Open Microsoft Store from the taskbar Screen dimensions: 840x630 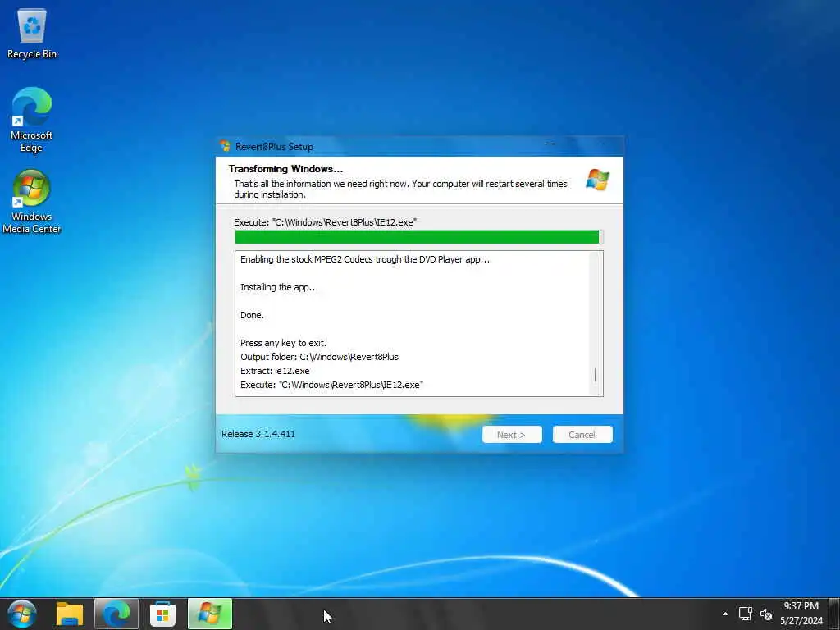[x=163, y=614]
